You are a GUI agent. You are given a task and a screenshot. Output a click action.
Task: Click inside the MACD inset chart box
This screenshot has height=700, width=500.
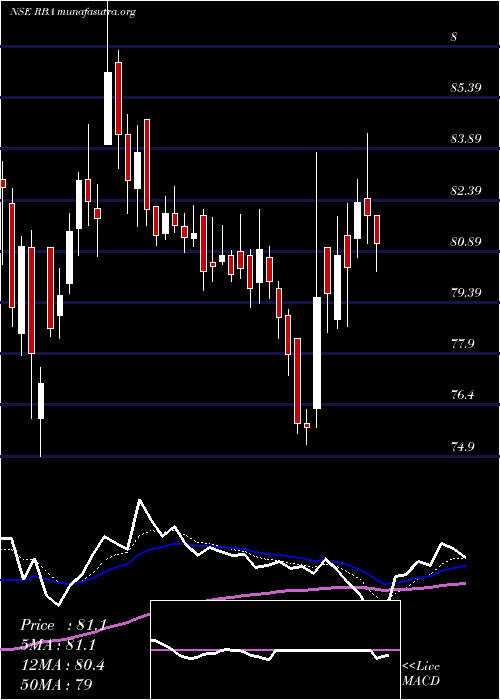click(275, 650)
